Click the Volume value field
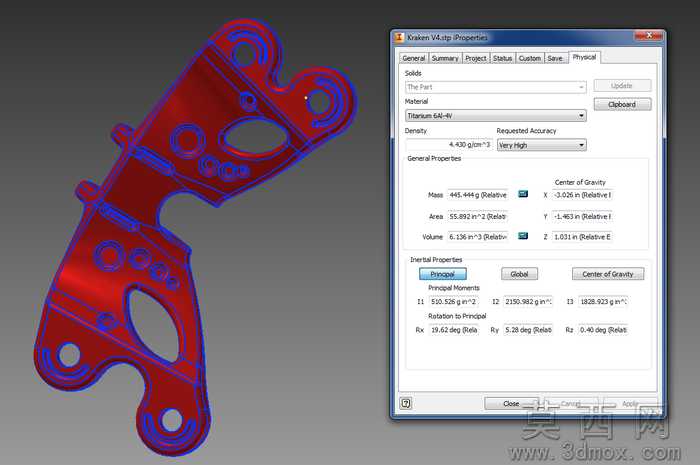The height and width of the screenshot is (465, 700). [478, 237]
